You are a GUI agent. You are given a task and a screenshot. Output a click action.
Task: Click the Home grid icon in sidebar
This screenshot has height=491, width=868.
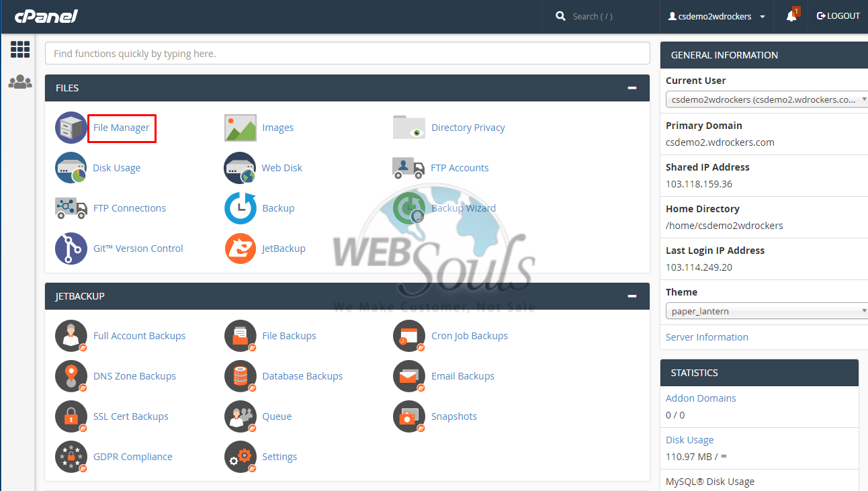(20, 49)
